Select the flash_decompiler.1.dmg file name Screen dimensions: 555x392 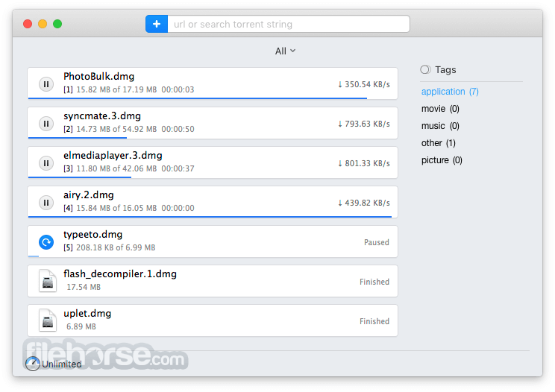(120, 274)
